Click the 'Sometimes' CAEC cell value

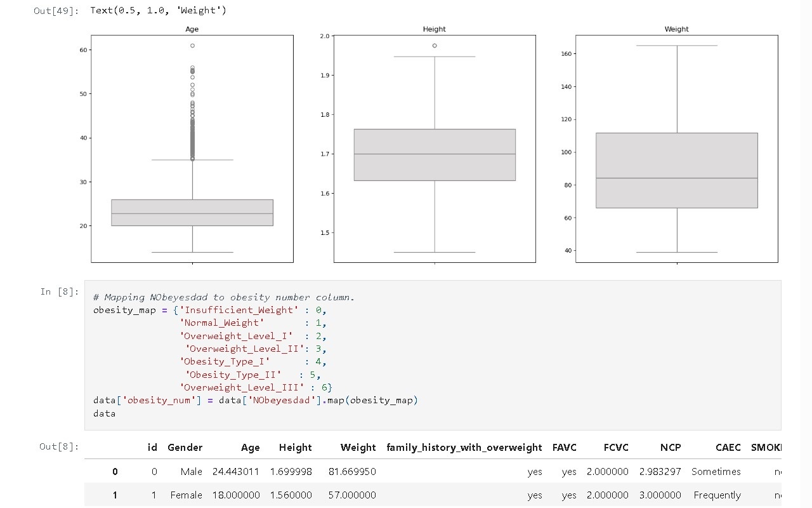coord(716,472)
